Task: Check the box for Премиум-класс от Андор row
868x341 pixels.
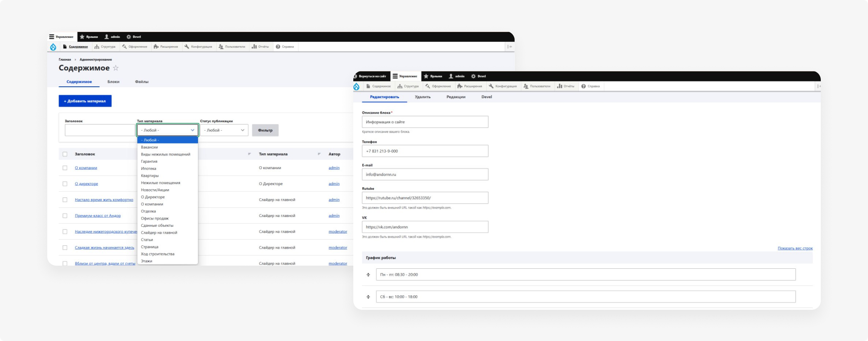Action: pyautogui.click(x=65, y=216)
